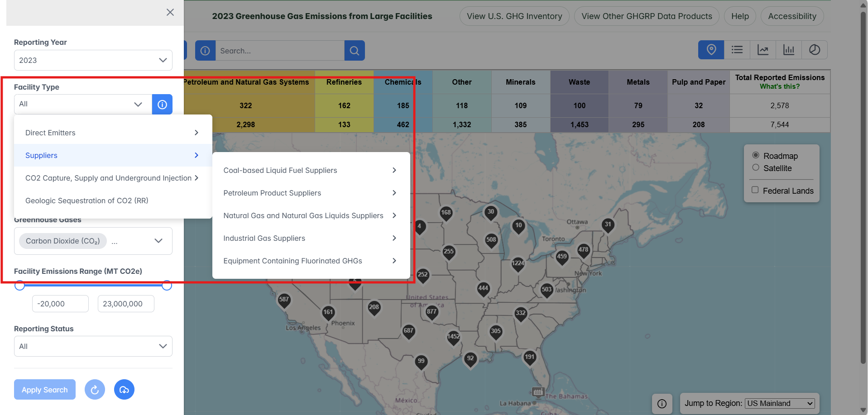Click the Apply Search button
Viewport: 868px width, 415px height.
click(45, 390)
